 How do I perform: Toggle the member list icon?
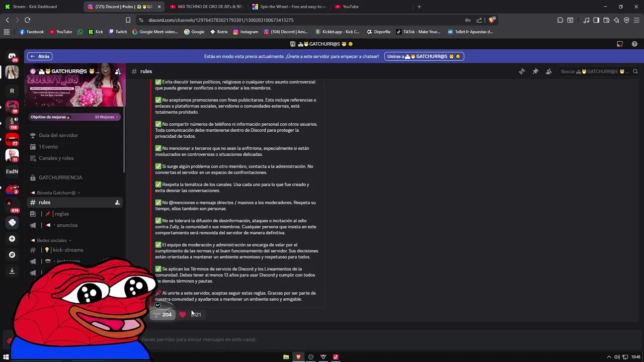click(x=549, y=71)
